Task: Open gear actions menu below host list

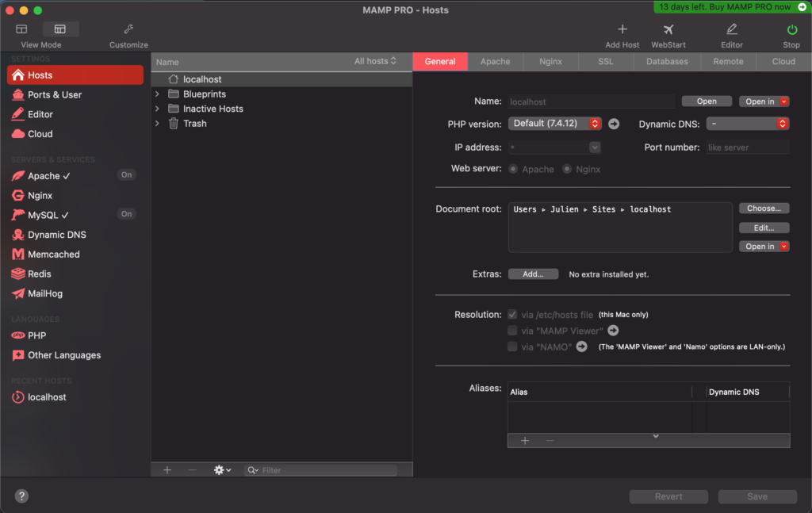Action: click(222, 470)
